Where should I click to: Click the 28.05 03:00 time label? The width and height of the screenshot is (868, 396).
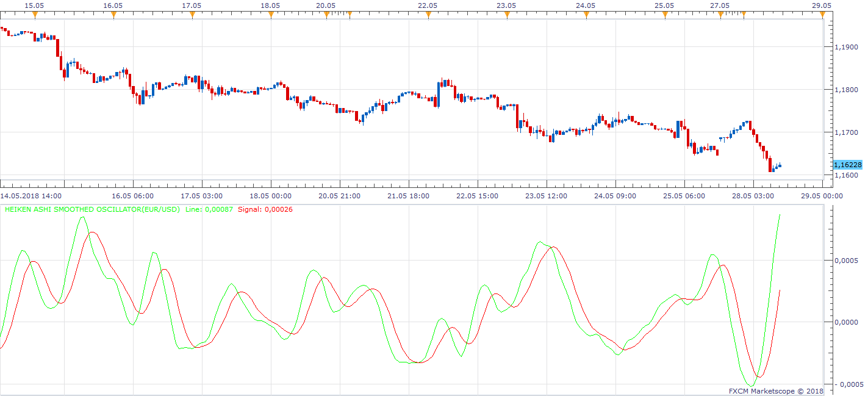tap(752, 196)
